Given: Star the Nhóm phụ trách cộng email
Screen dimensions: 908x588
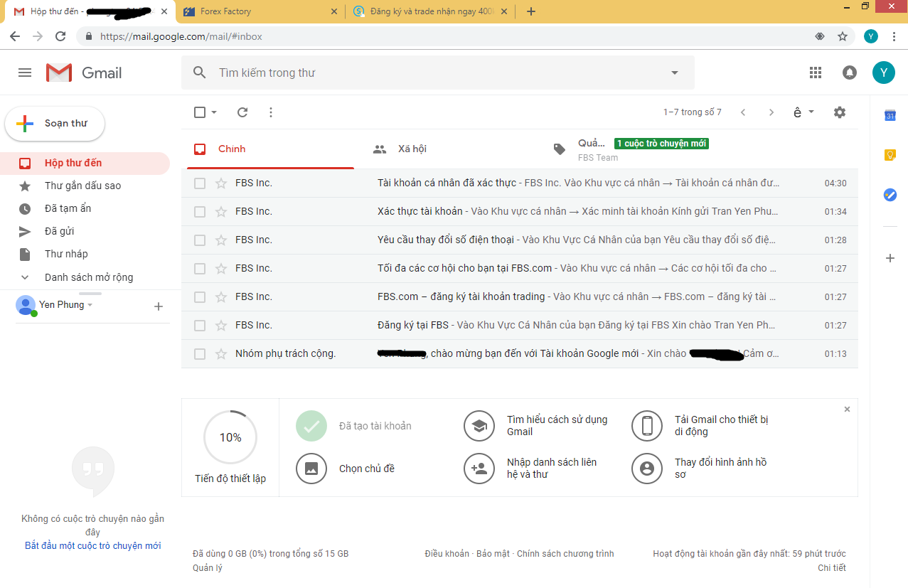Looking at the screenshot, I should coord(221,353).
